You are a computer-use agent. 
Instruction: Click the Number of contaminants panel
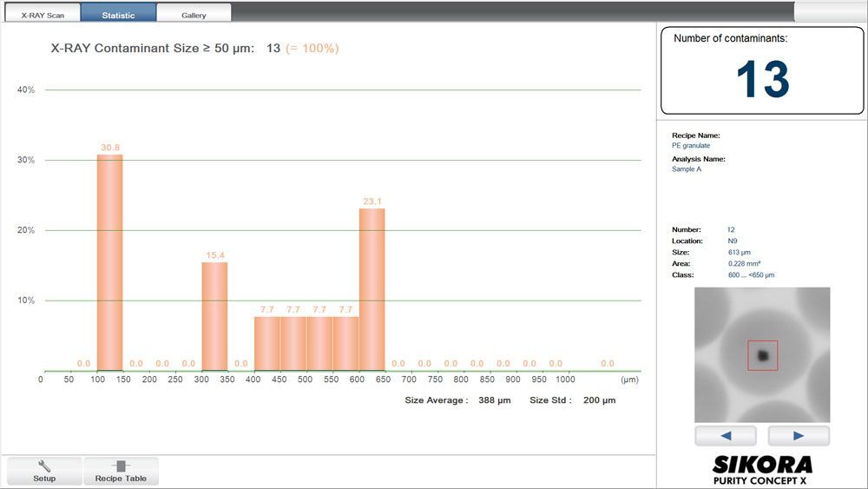(761, 70)
